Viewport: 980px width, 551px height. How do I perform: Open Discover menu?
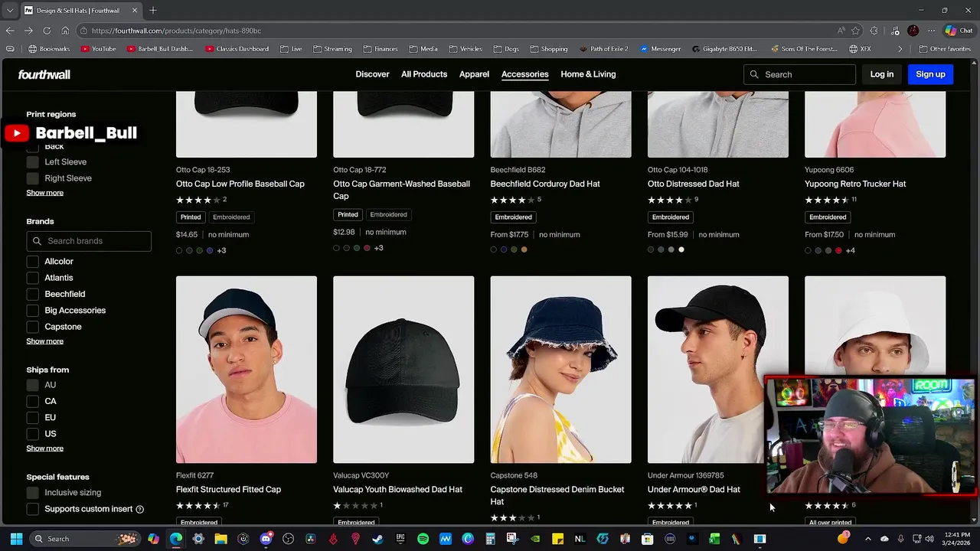(372, 74)
